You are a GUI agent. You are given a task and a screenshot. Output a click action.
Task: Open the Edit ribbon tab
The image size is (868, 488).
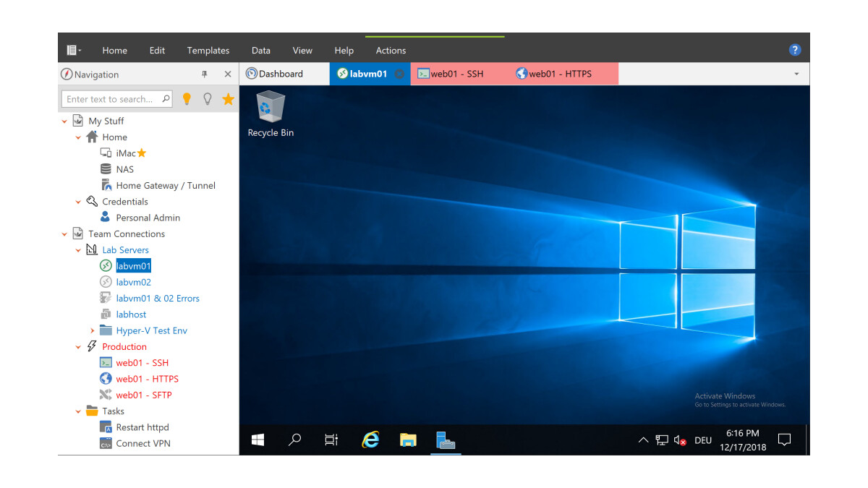(157, 50)
